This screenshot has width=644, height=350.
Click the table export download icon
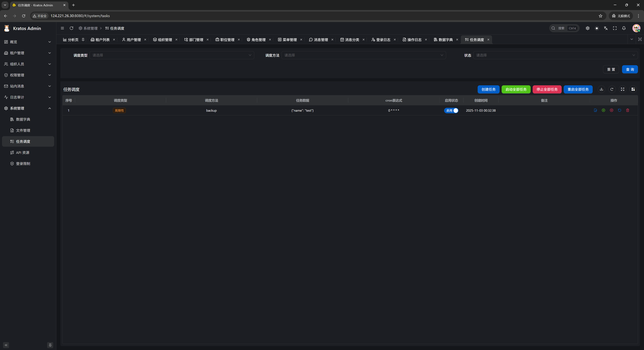(601, 89)
